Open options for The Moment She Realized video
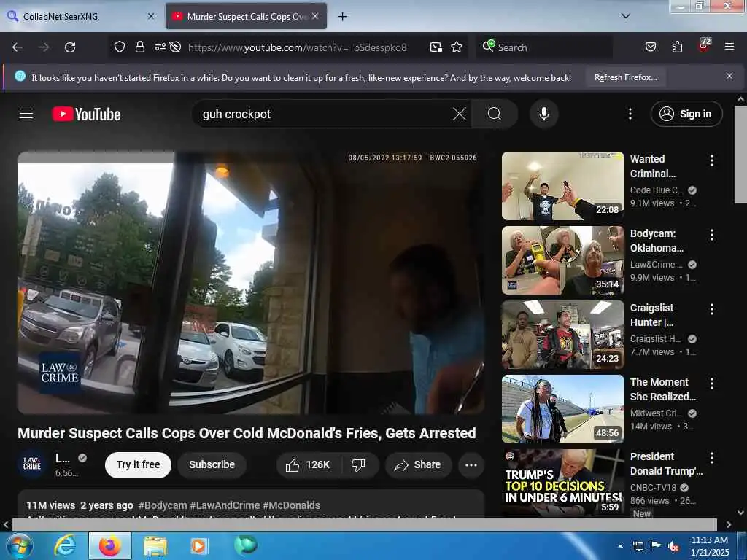The width and height of the screenshot is (747, 560). pyautogui.click(x=712, y=384)
